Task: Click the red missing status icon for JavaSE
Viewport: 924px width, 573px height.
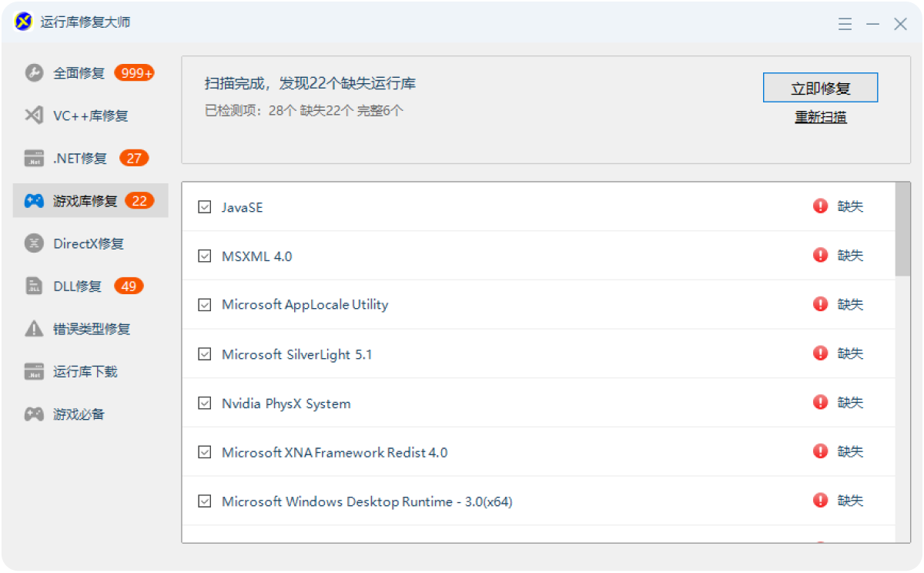Action: tap(821, 206)
